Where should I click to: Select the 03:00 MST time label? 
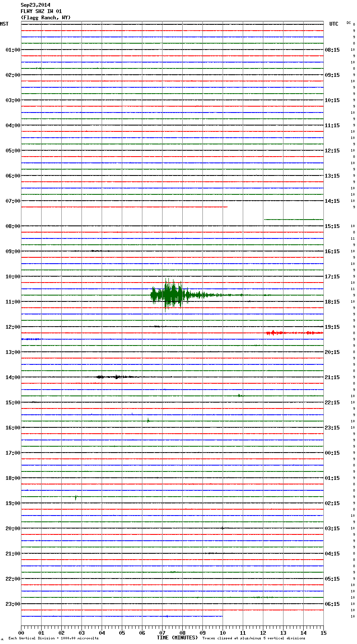[x=13, y=100]
